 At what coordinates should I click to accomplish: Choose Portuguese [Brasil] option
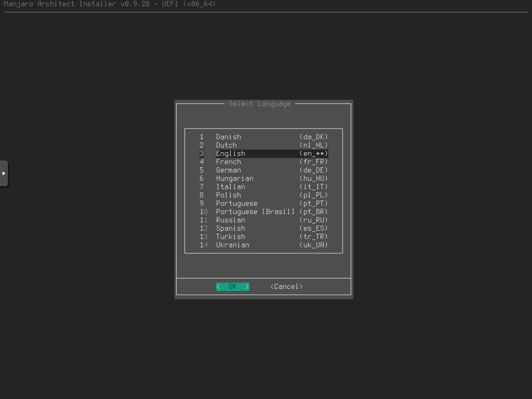coord(255,212)
